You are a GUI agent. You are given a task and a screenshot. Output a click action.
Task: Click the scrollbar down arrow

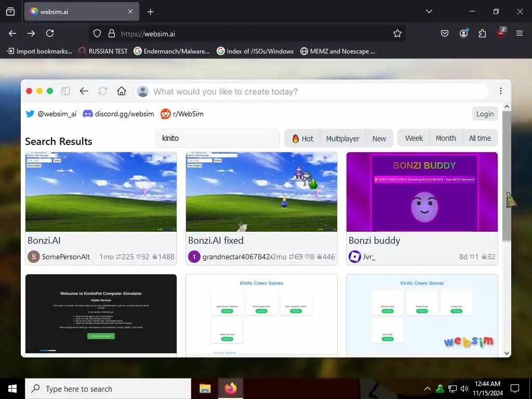[507, 353]
